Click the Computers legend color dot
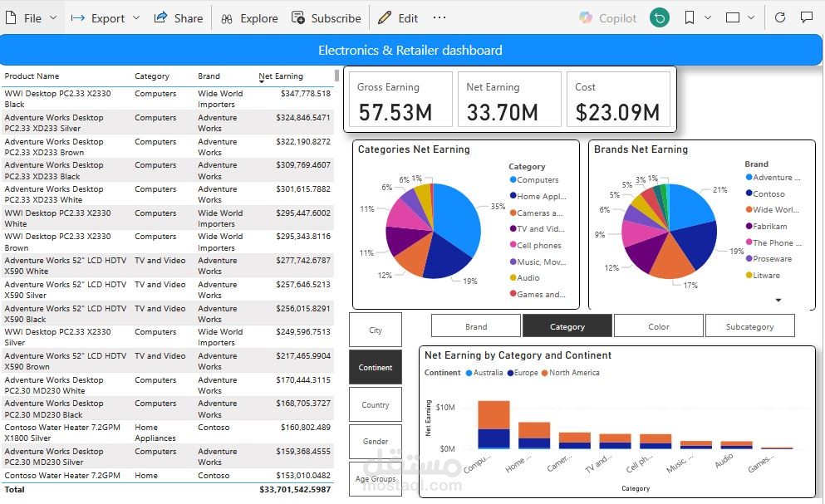825x504 pixels. point(513,180)
